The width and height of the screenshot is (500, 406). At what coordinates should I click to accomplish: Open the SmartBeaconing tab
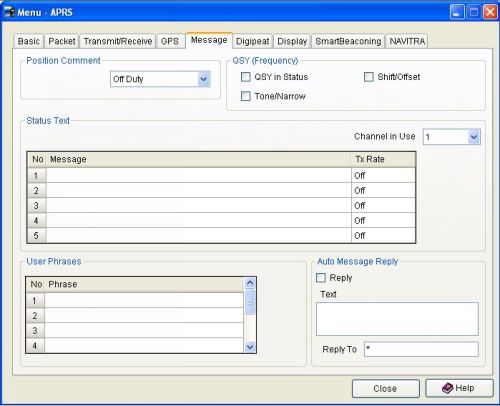point(348,41)
